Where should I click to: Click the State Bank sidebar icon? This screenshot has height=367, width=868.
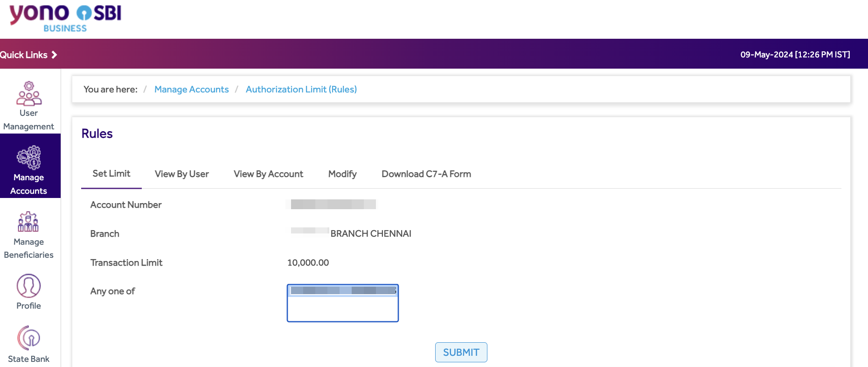(x=28, y=338)
